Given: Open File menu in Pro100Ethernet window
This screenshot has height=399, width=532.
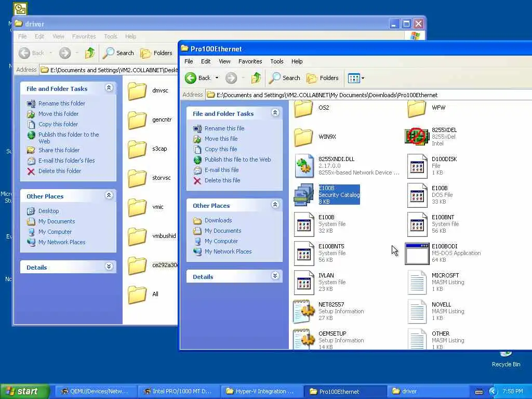Looking at the screenshot, I should (189, 61).
